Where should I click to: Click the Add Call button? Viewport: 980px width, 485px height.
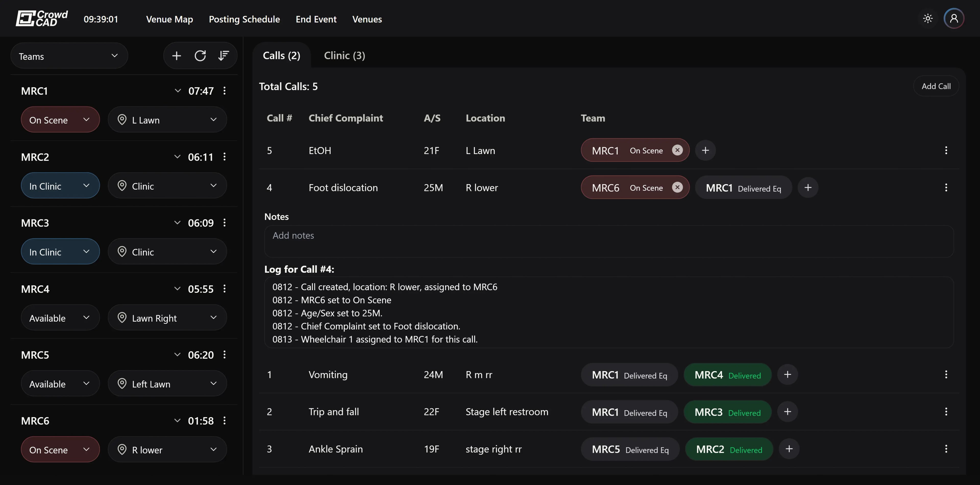[x=936, y=86]
